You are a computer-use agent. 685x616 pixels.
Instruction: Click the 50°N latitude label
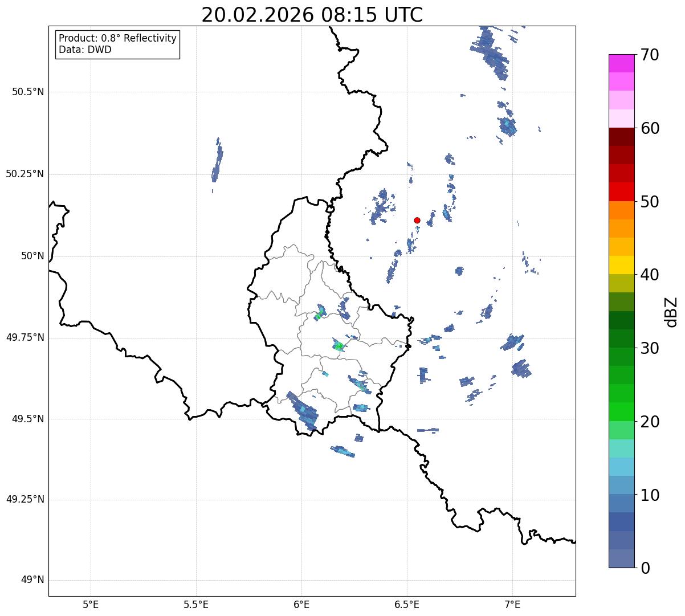pos(32,256)
